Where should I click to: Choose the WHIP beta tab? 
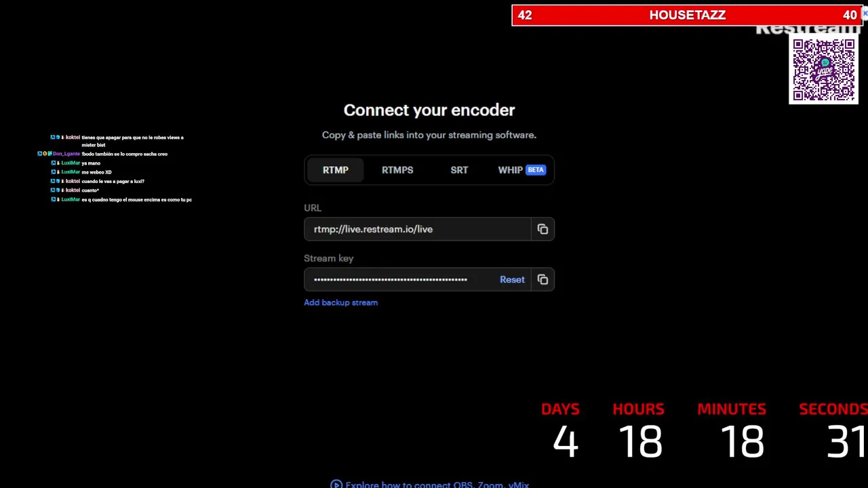(x=521, y=170)
